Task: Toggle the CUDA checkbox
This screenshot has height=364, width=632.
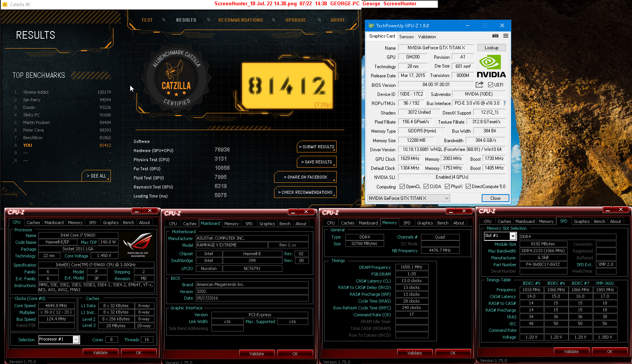Action: tap(426, 186)
